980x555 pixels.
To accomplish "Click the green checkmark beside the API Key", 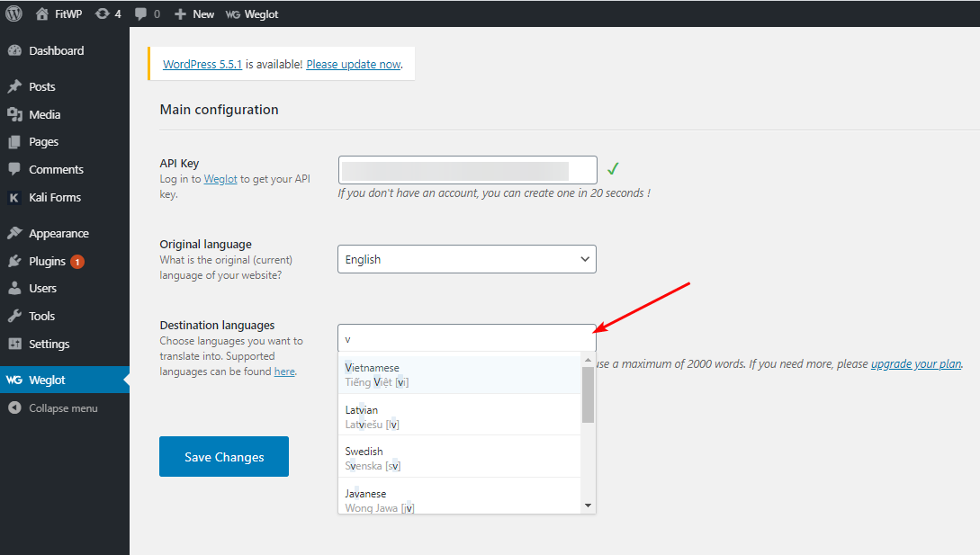I will pyautogui.click(x=613, y=169).
